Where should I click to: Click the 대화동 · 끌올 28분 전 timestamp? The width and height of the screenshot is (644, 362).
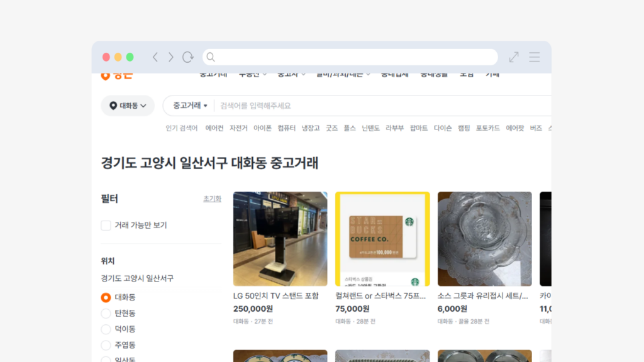pos(464,321)
